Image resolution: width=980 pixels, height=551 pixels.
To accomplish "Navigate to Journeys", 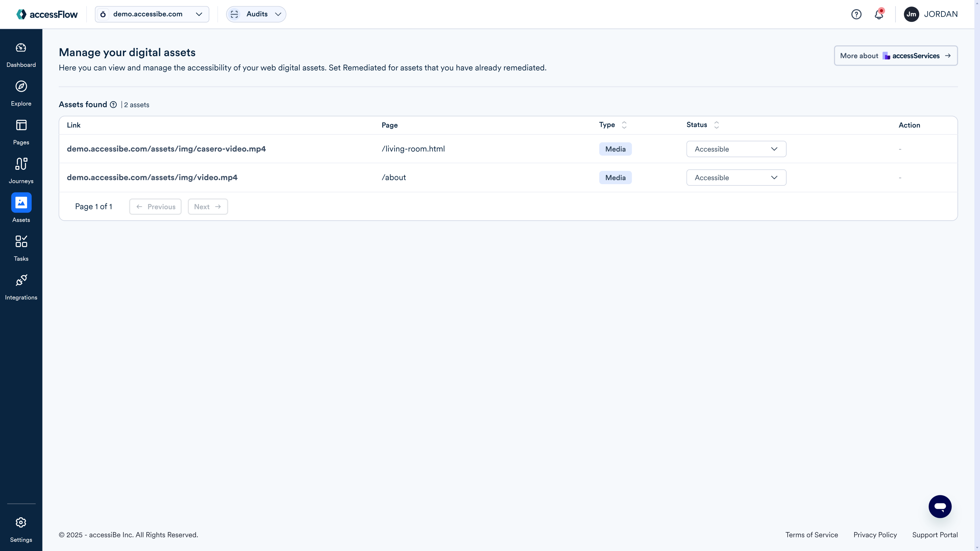I will coord(21,170).
